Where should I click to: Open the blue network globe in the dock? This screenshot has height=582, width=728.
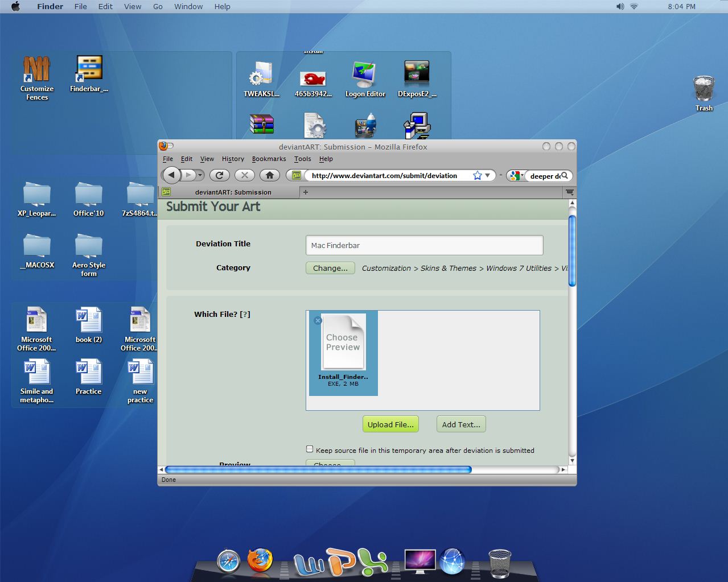tap(453, 561)
